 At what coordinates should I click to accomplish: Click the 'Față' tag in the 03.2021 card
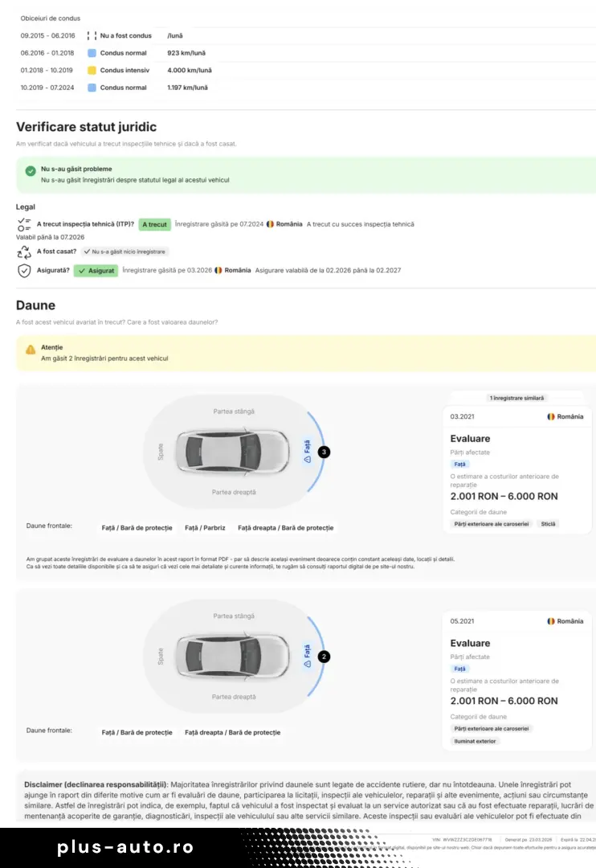coord(460,465)
